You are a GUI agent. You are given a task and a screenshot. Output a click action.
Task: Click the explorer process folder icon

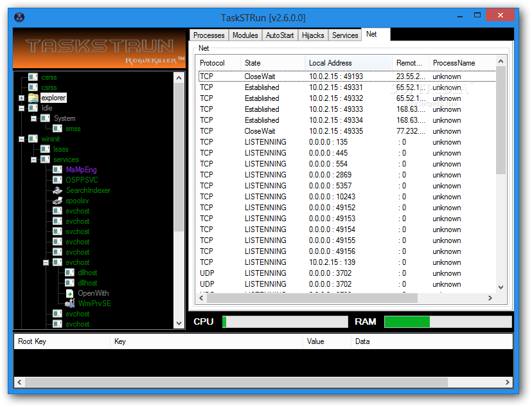point(33,98)
